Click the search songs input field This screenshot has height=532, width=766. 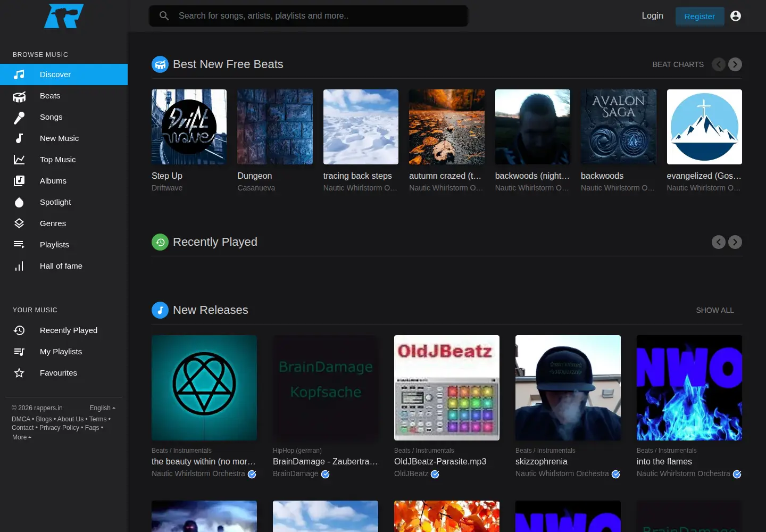309,16
